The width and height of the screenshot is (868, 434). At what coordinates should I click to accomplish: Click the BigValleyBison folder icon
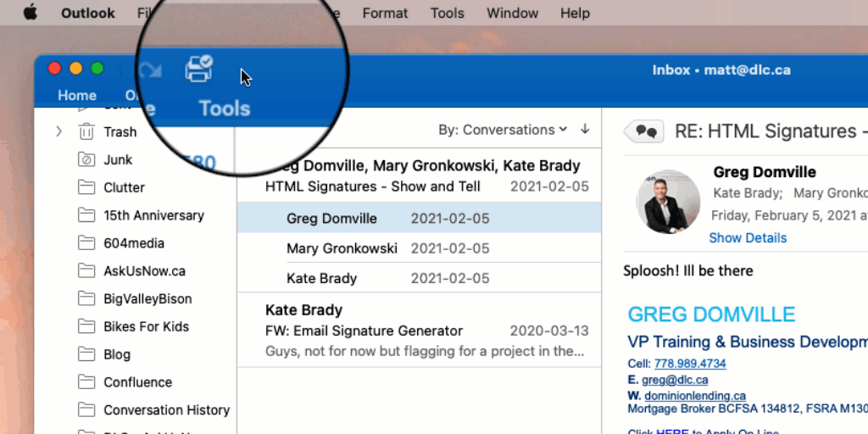pyautogui.click(x=86, y=299)
